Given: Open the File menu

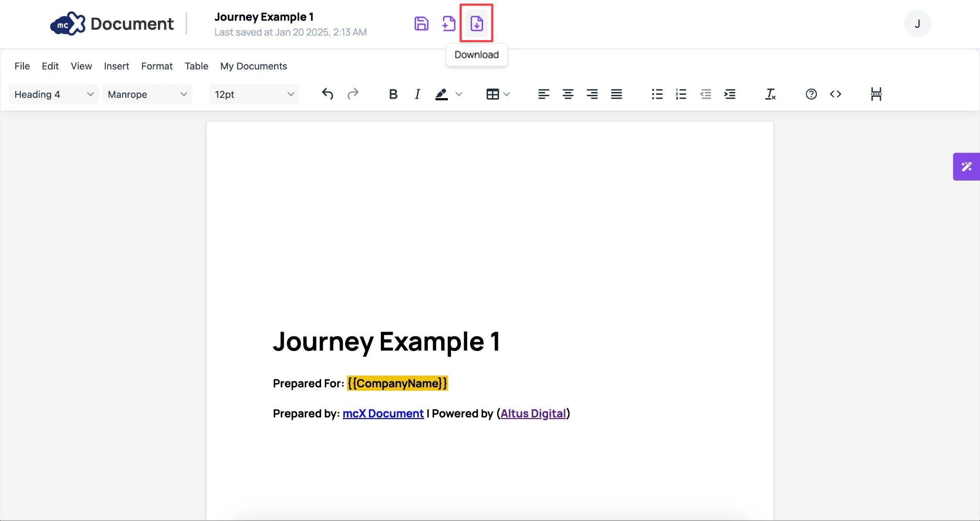Looking at the screenshot, I should 22,66.
